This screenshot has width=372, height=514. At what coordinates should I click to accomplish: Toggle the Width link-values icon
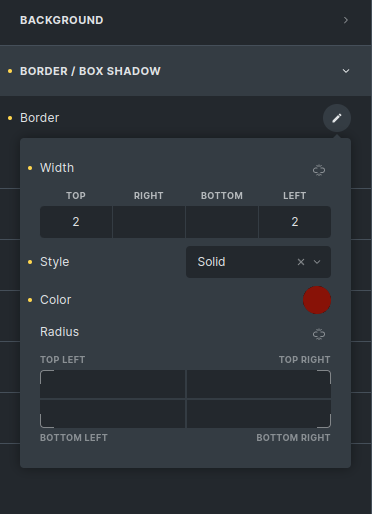tap(319, 170)
